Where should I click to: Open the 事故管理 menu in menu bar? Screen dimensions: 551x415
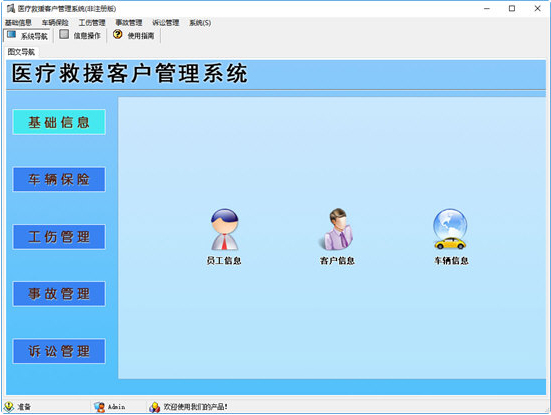(129, 23)
